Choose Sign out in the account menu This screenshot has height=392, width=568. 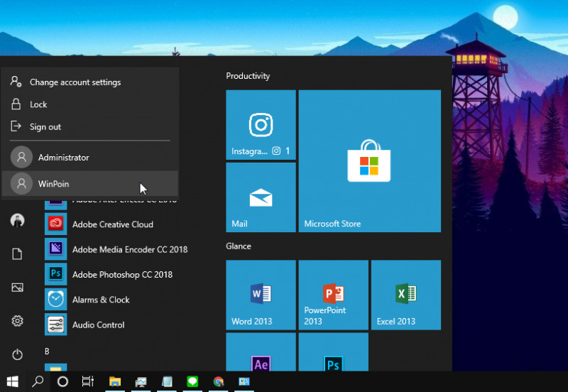90,127
